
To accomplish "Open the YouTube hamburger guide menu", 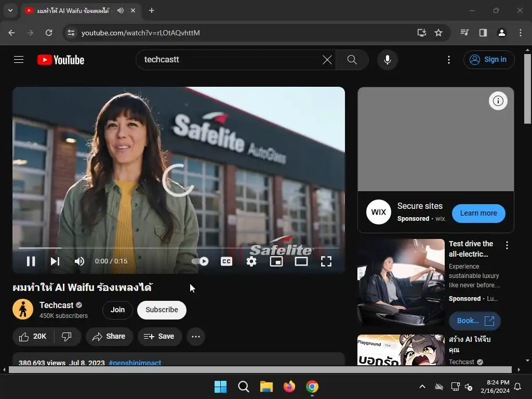I will pyautogui.click(x=19, y=60).
